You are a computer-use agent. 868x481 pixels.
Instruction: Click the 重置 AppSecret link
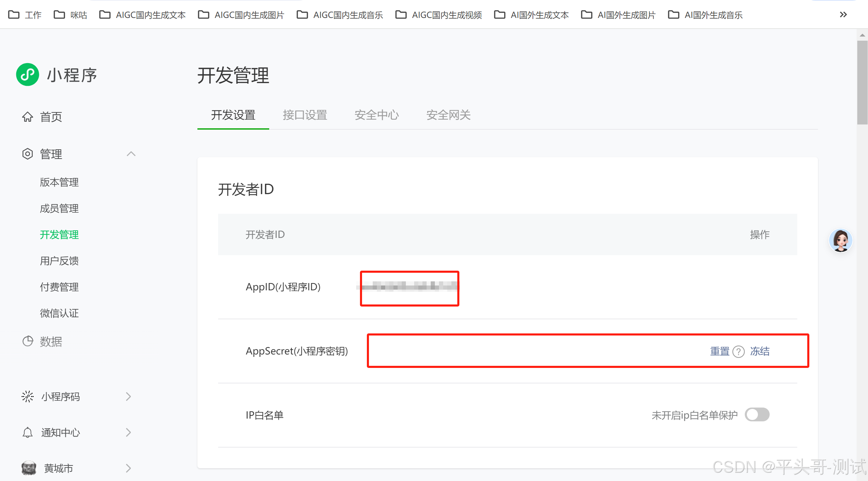click(x=720, y=351)
